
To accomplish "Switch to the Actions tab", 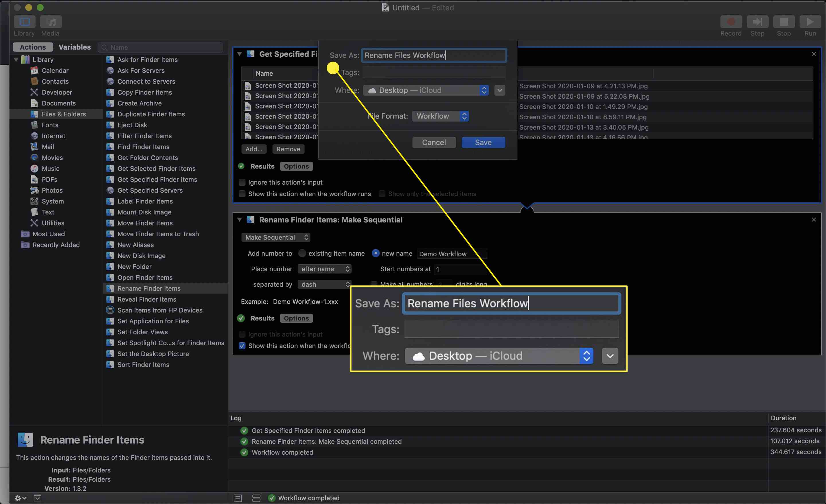I will coord(33,47).
